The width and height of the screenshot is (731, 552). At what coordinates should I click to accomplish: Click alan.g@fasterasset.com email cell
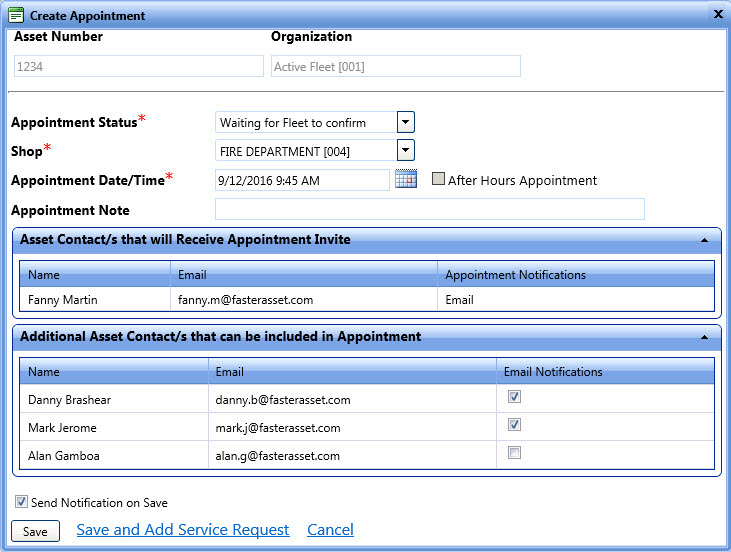pyautogui.click(x=352, y=455)
